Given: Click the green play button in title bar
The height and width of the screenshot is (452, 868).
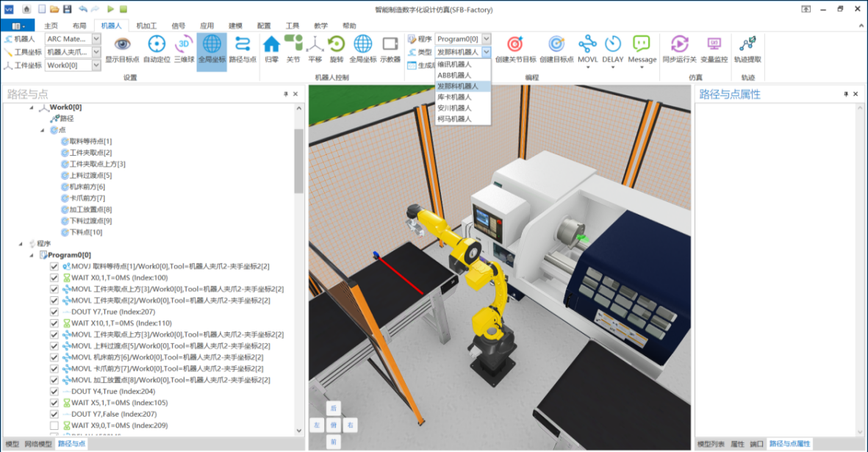Looking at the screenshot, I should tap(111, 10).
